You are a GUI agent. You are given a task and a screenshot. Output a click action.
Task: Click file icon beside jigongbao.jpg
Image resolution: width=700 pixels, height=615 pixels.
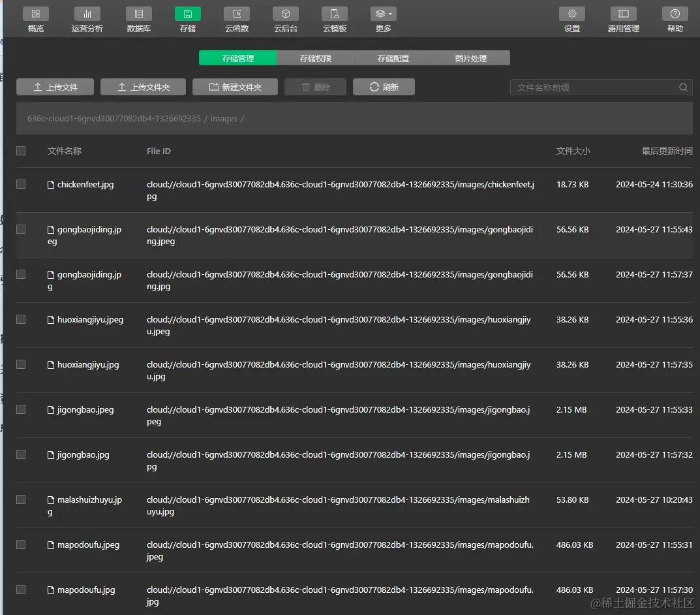pyautogui.click(x=51, y=455)
